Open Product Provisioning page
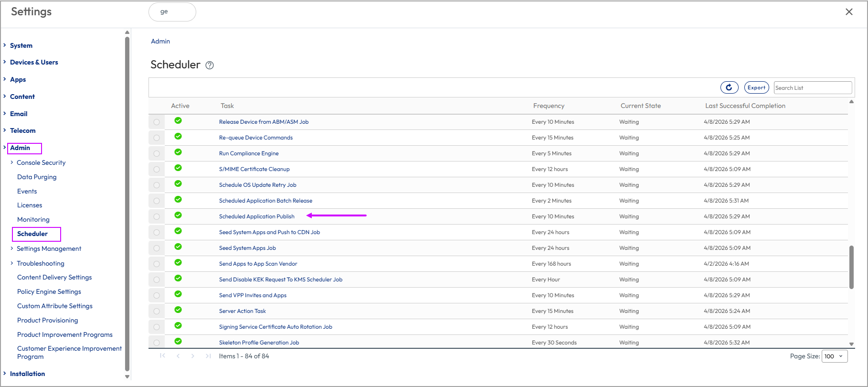The width and height of the screenshot is (868, 387). (47, 320)
